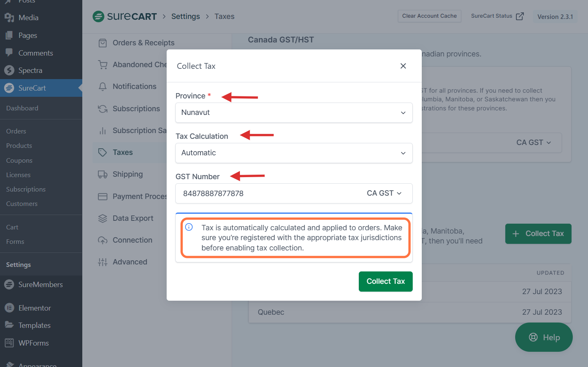588x367 pixels.
Task: Navigate to Settings breadcrumb link
Action: click(x=186, y=16)
